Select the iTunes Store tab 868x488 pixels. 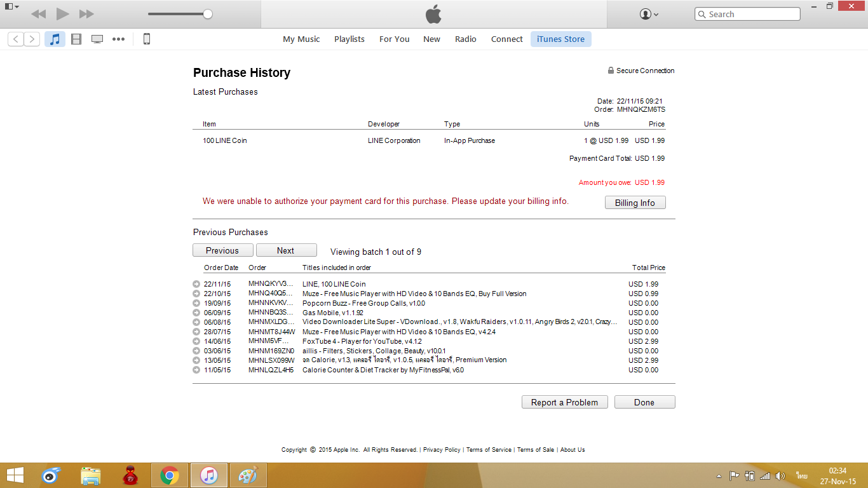click(x=561, y=39)
